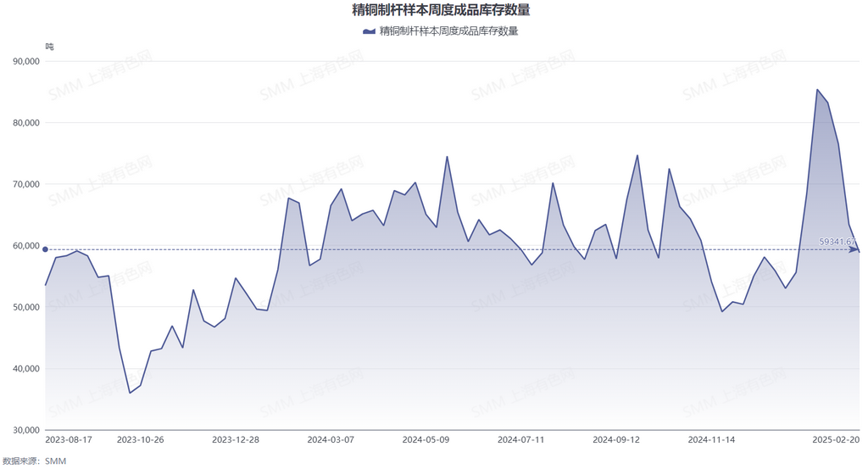
Task: Click the average line starting dot on the left
Action: [45, 249]
